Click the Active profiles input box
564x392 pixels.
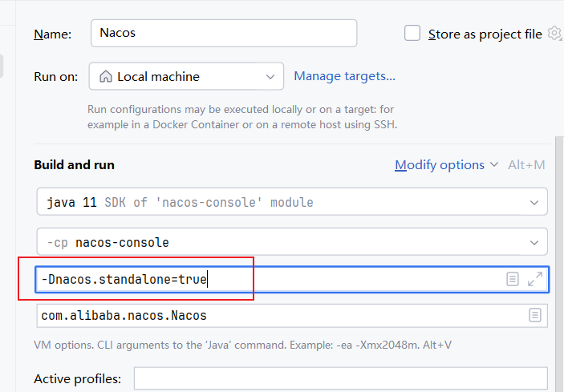coord(340,378)
